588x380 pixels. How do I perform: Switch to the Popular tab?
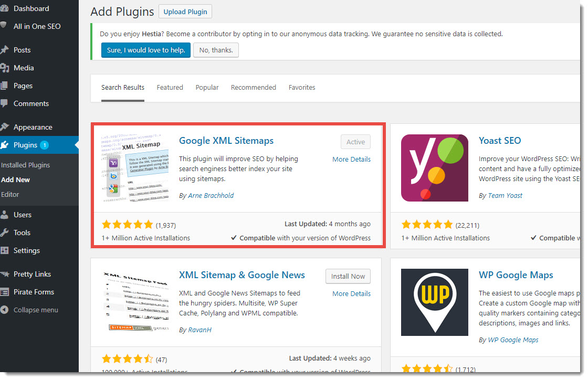207,87
